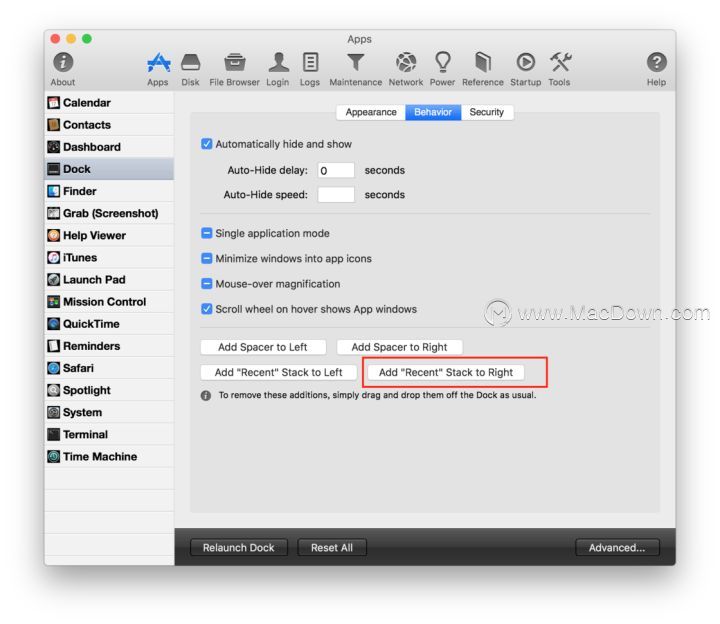The image size is (720, 624).
Task: Open the About toolbar icon
Action: [x=63, y=62]
